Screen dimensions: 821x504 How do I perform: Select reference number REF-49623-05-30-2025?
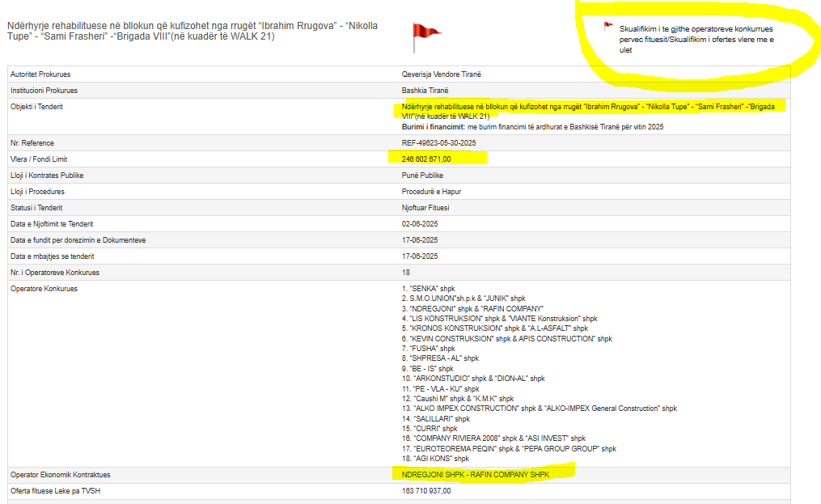[438, 143]
